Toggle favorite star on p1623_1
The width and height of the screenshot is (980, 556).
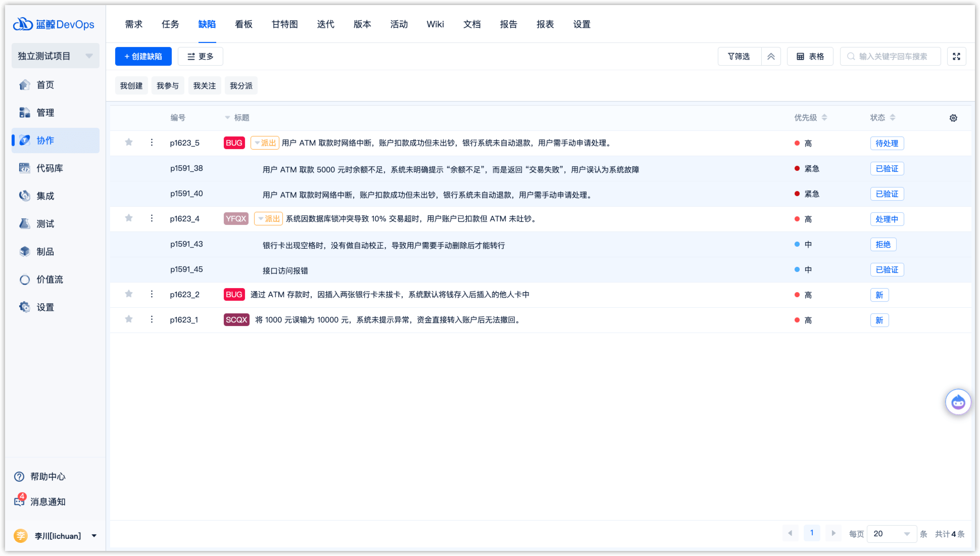click(x=129, y=319)
